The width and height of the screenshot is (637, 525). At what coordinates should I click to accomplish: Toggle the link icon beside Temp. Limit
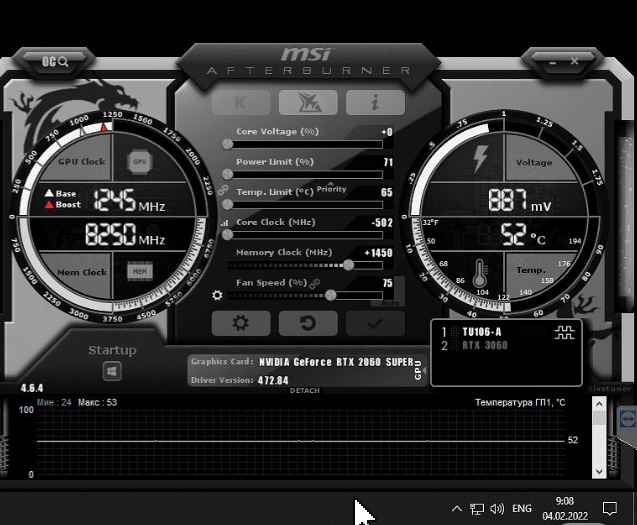(x=223, y=190)
